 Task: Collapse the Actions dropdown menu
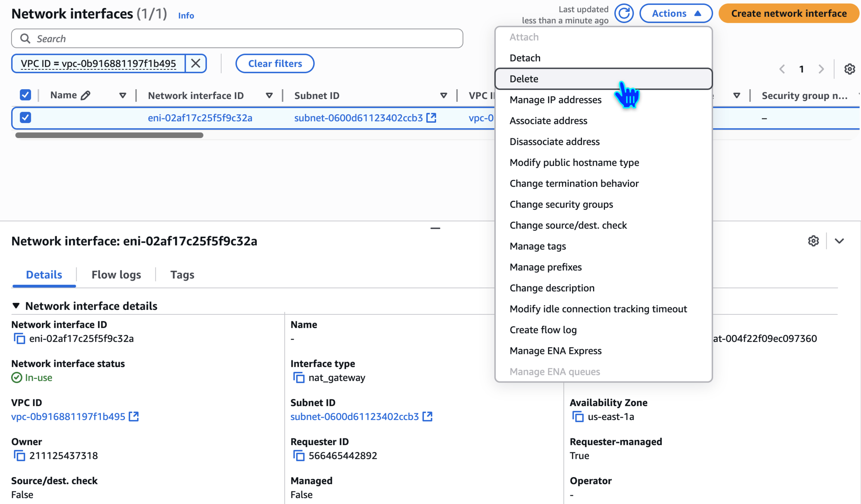[x=676, y=13]
